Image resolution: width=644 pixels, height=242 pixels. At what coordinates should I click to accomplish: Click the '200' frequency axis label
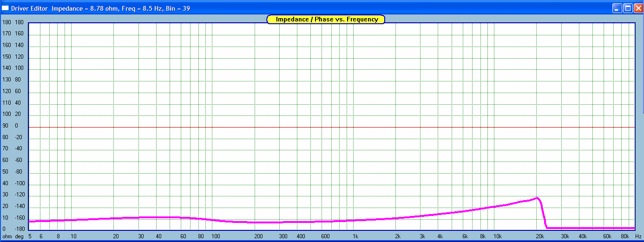tap(258, 236)
